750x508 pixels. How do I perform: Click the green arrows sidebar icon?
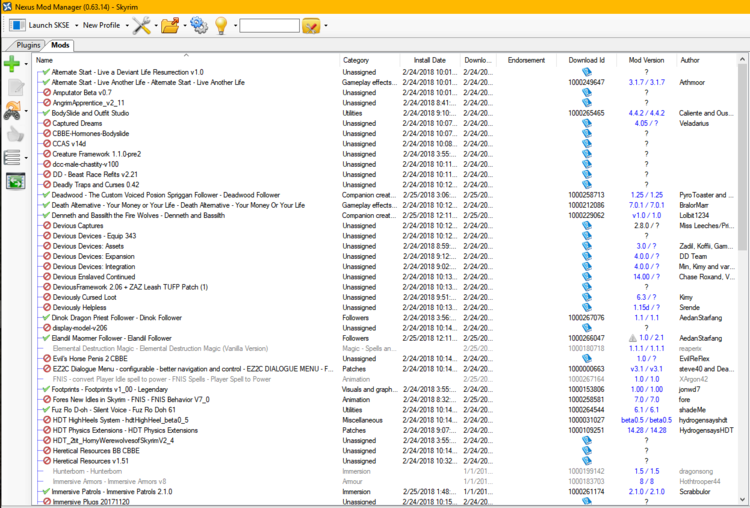[x=15, y=181]
